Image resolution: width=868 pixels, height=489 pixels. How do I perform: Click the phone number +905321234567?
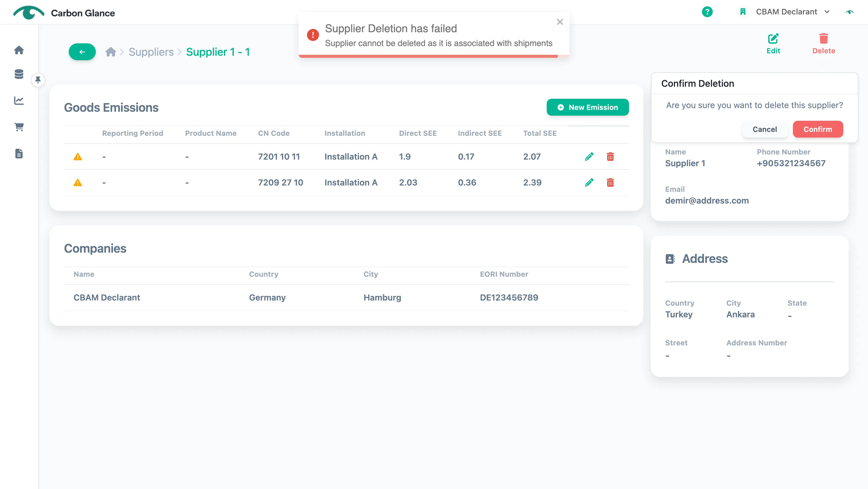click(x=791, y=163)
